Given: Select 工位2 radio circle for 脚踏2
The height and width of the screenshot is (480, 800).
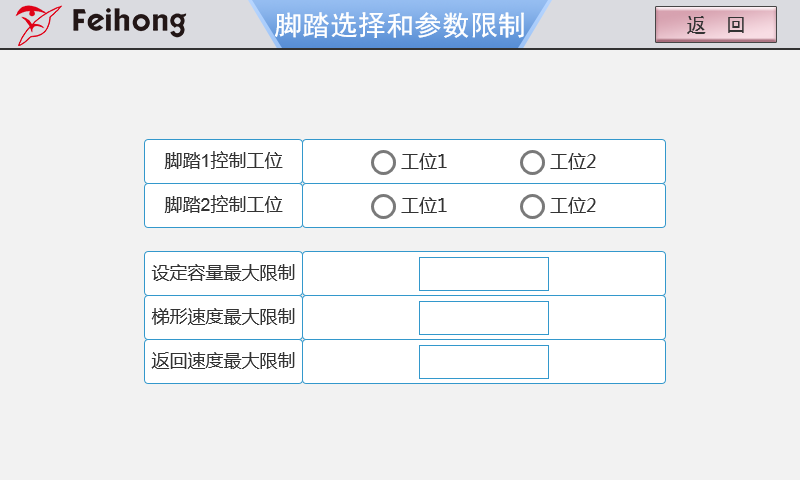Looking at the screenshot, I should pyautogui.click(x=533, y=206).
